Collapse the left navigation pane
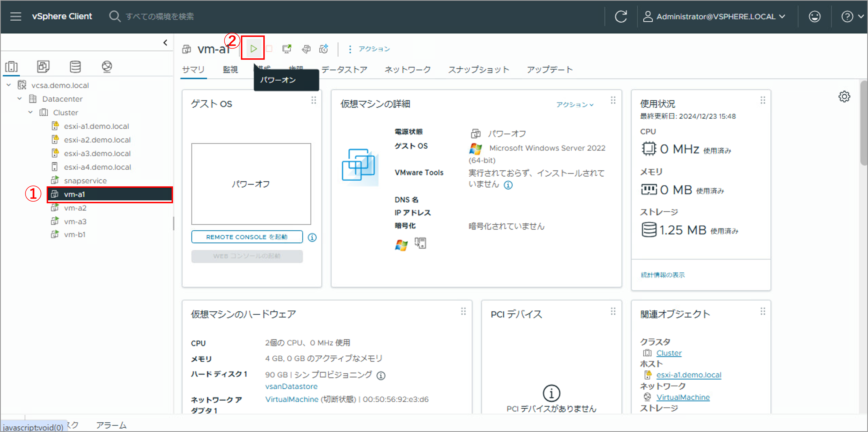This screenshot has height=432, width=868. pos(165,42)
